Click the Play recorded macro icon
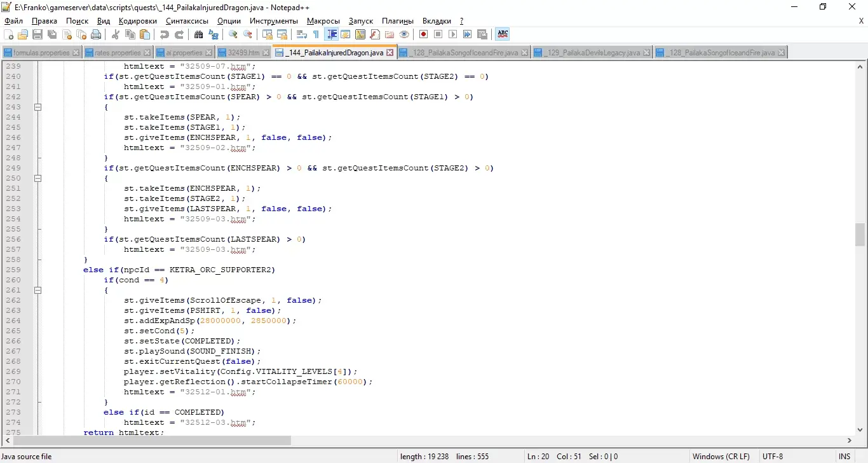Viewport: 868px width, 463px height. [453, 34]
